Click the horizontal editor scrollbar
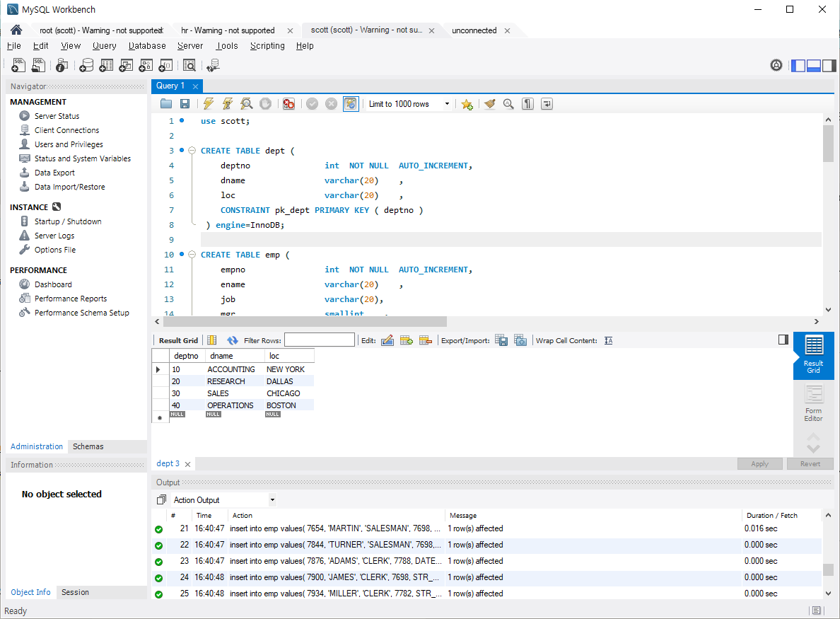The width and height of the screenshot is (840, 619). point(305,322)
